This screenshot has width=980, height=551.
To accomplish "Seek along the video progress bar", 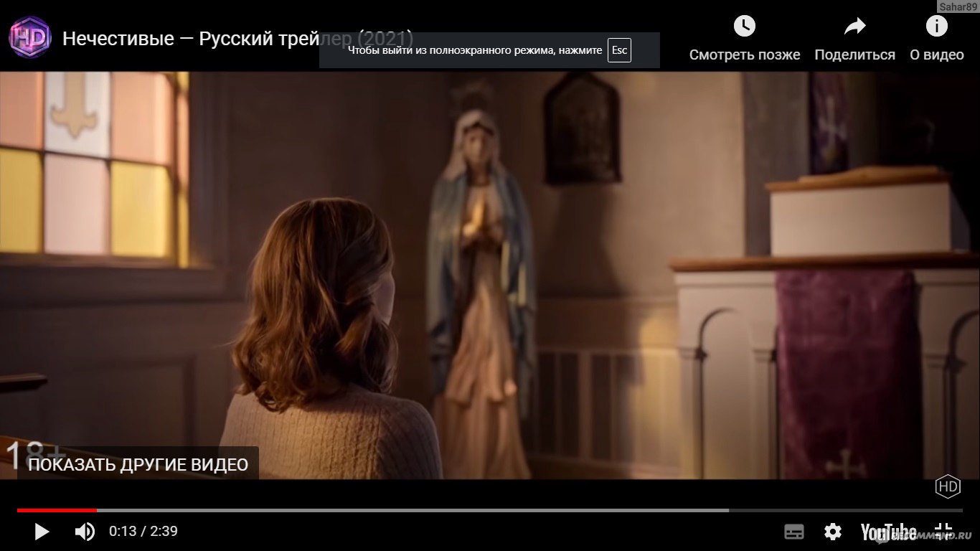I will point(490,510).
